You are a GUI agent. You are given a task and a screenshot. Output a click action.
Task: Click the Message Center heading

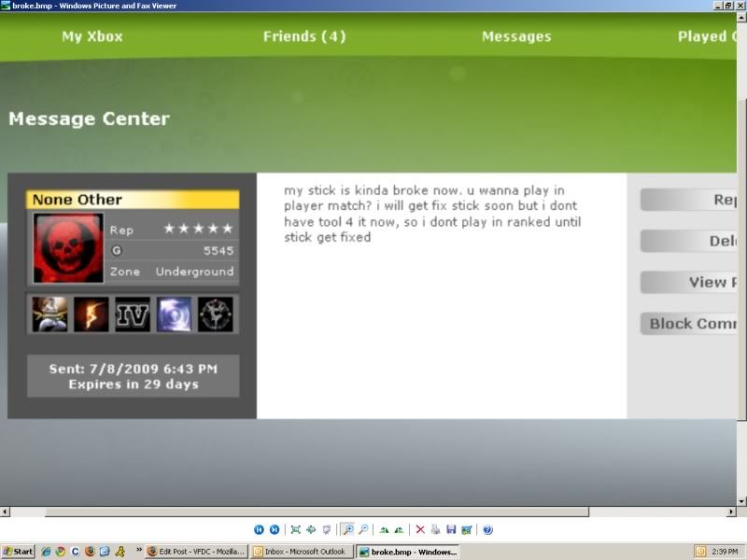pyautogui.click(x=89, y=119)
